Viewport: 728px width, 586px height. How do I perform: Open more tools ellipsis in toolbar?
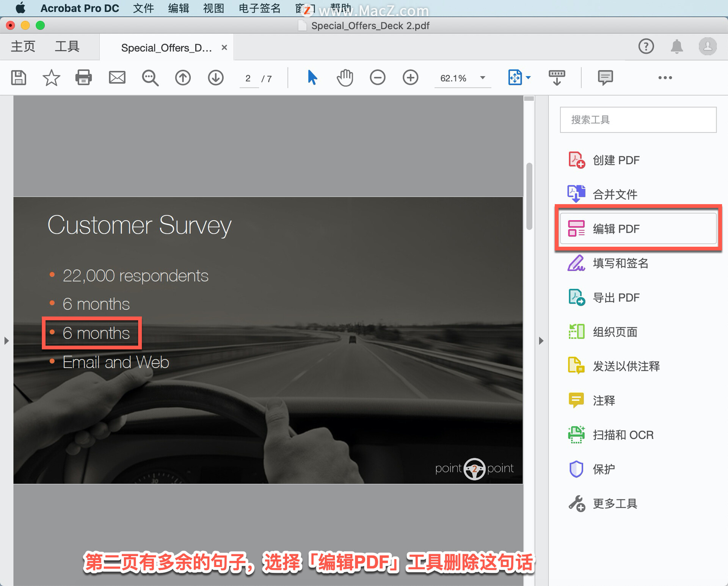pyautogui.click(x=665, y=78)
